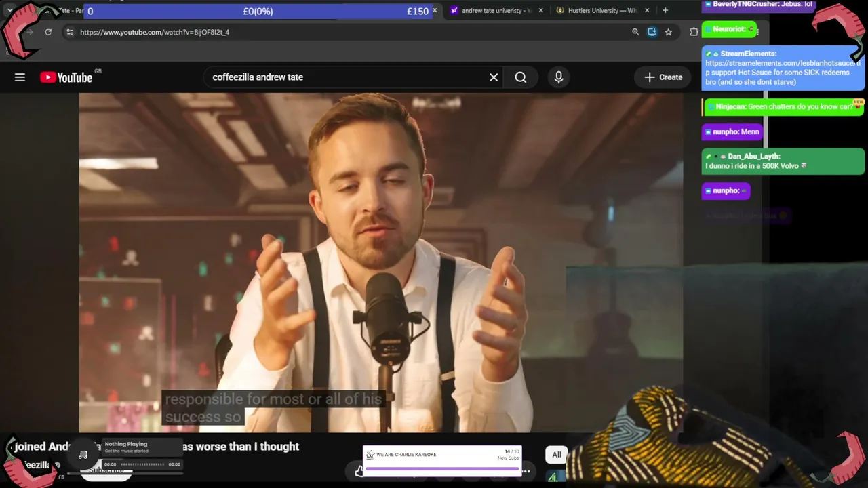Close the first browser tab under donation bar
Screen dimensions: 868x488
point(435,11)
